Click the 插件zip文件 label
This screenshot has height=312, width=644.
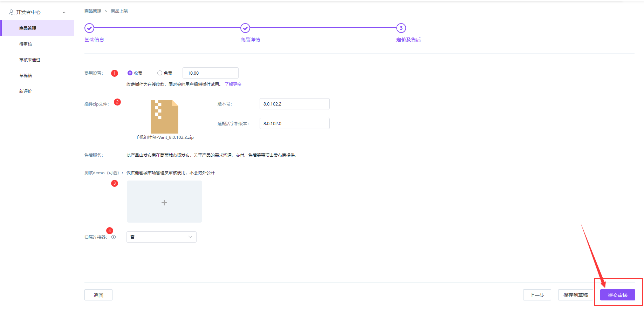tap(97, 104)
